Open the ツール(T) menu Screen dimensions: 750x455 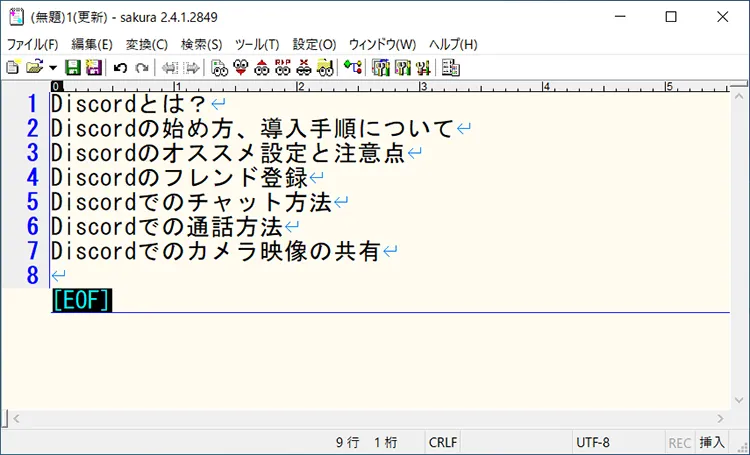(257, 44)
